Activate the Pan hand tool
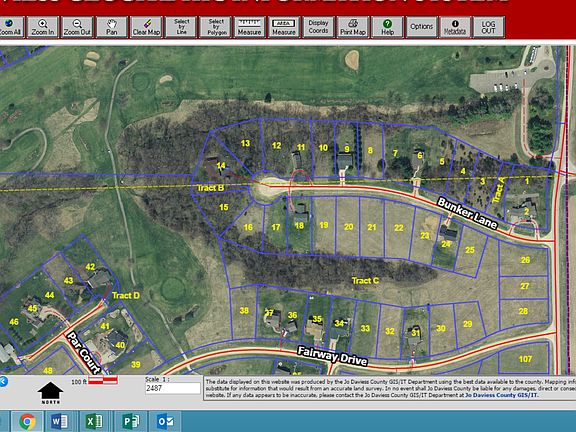Viewport: 576px width, 432px height. pos(112,27)
